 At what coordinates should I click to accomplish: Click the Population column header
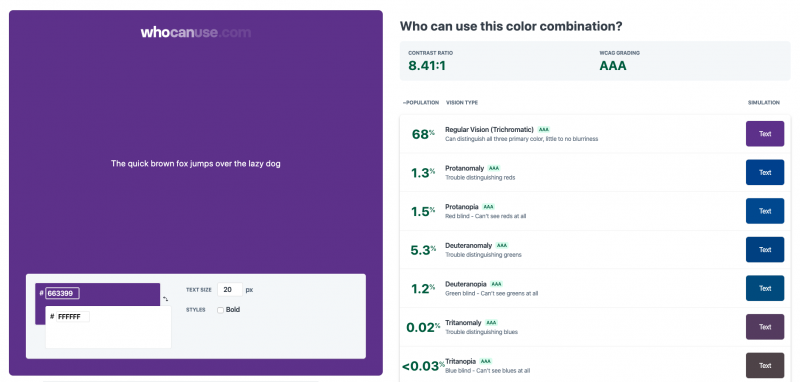[421, 103]
